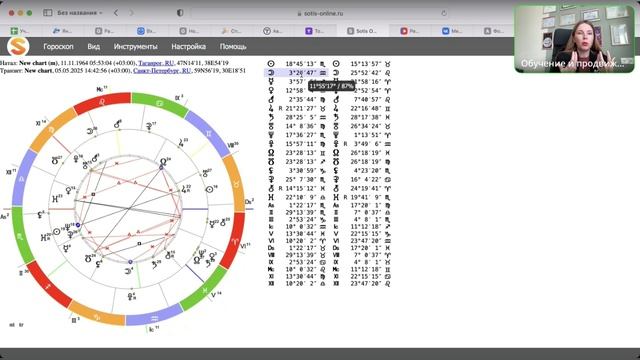Click the natal Mc value 10° 0'32"
The image size is (640, 360).
pos(301,269)
